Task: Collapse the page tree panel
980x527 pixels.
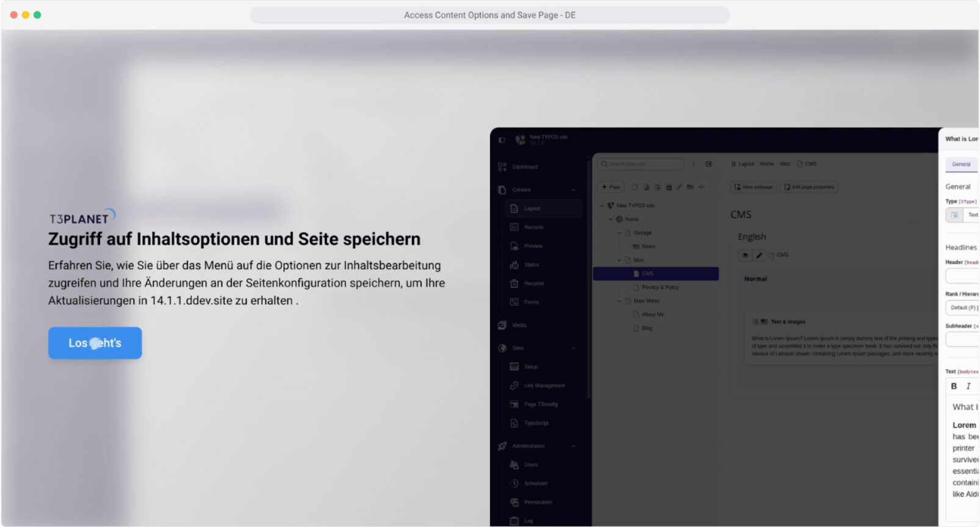Action: [708, 164]
